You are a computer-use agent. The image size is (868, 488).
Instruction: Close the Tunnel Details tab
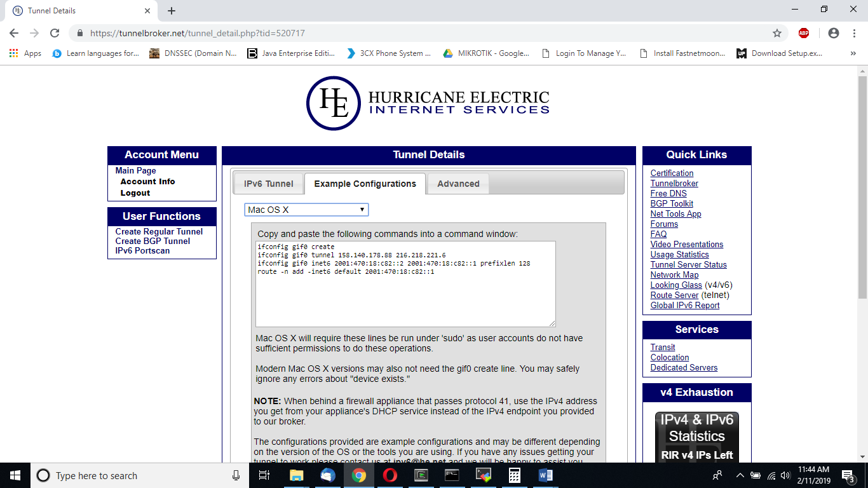click(147, 11)
